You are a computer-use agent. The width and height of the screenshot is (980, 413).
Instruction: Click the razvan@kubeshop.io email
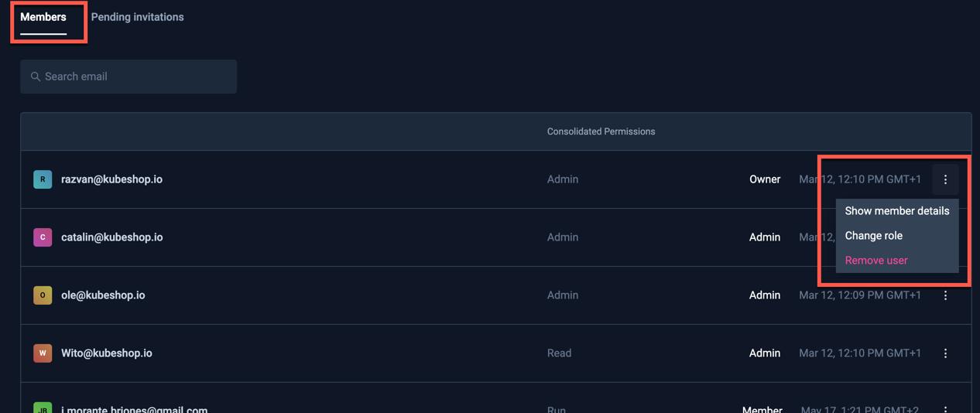[111, 179]
